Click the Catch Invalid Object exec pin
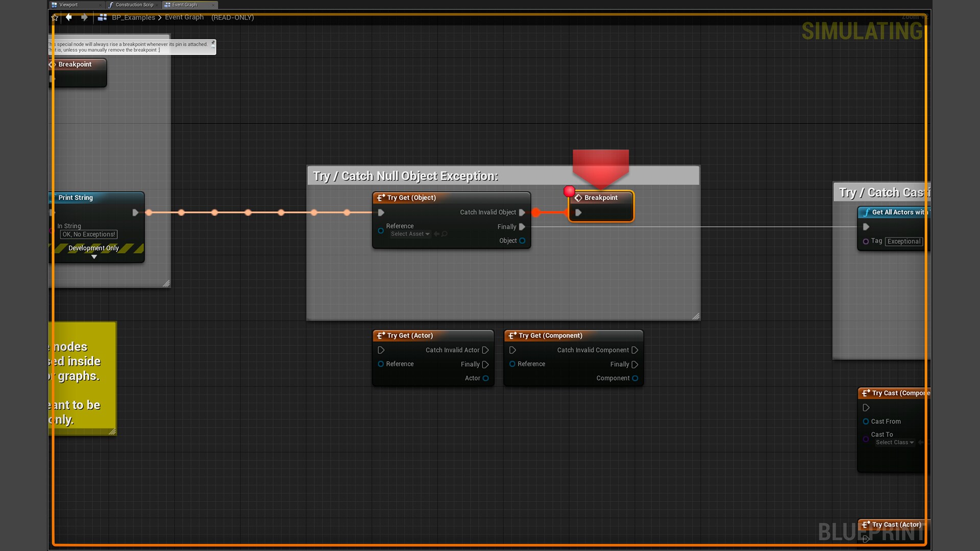980x551 pixels. tap(522, 212)
